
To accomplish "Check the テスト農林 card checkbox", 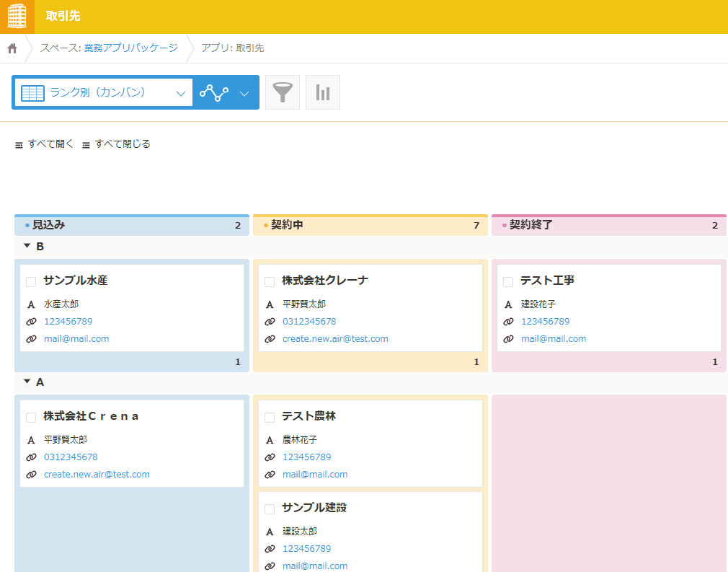I will (x=270, y=417).
